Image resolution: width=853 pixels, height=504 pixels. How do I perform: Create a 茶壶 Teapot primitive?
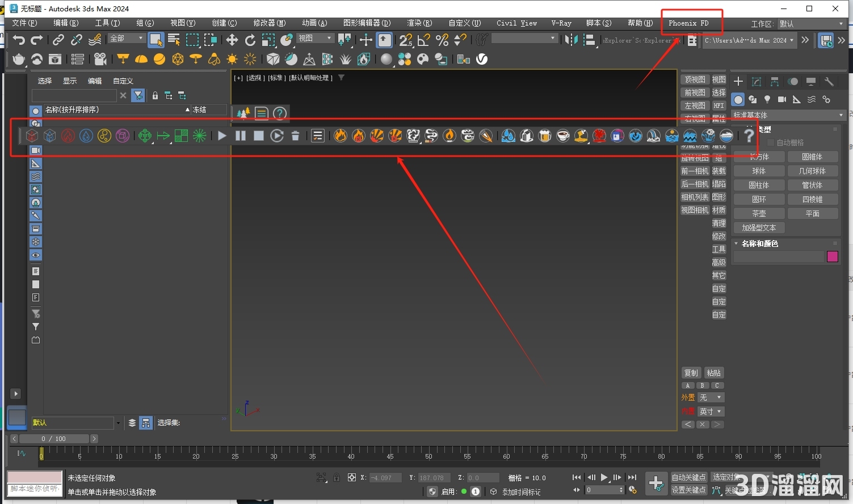758,213
